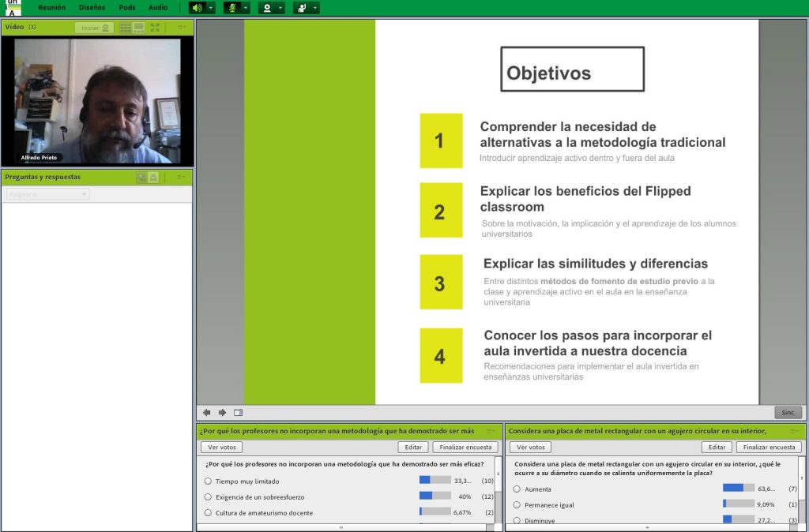This screenshot has height=532, width=809.
Task: Select the 'Aumenta' radio option
Action: (517, 489)
